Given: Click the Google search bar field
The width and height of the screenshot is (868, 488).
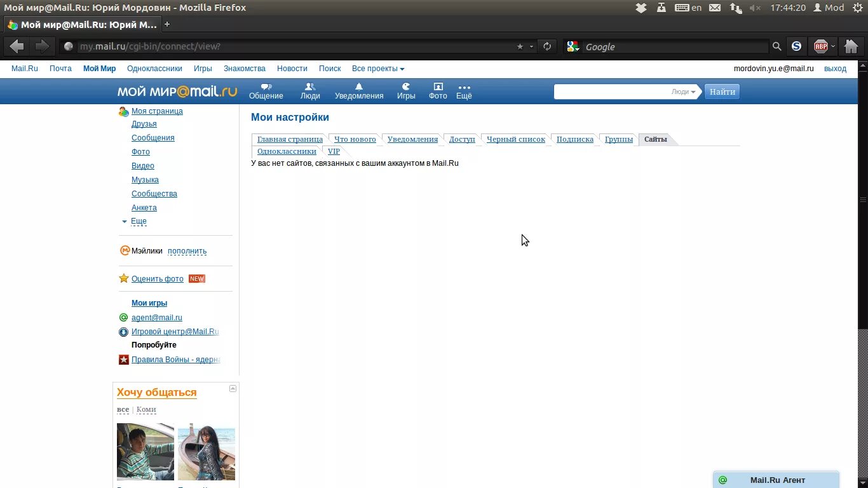Looking at the screenshot, I should [675, 46].
